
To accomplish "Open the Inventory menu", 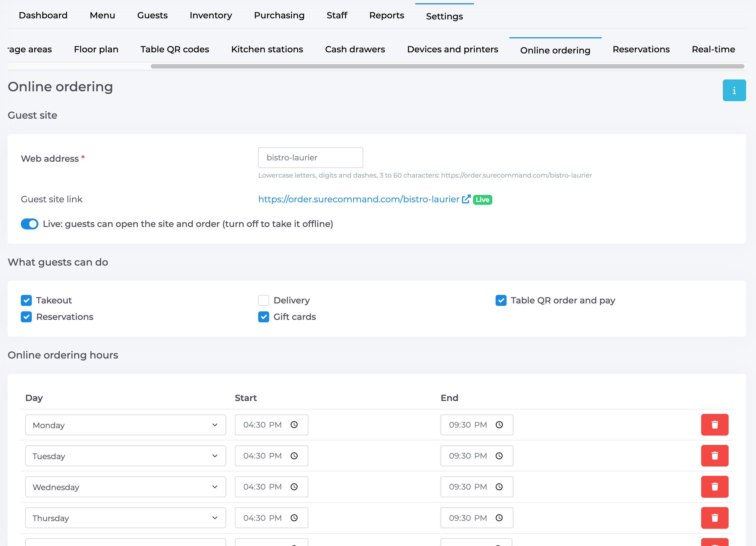I will (x=211, y=15).
